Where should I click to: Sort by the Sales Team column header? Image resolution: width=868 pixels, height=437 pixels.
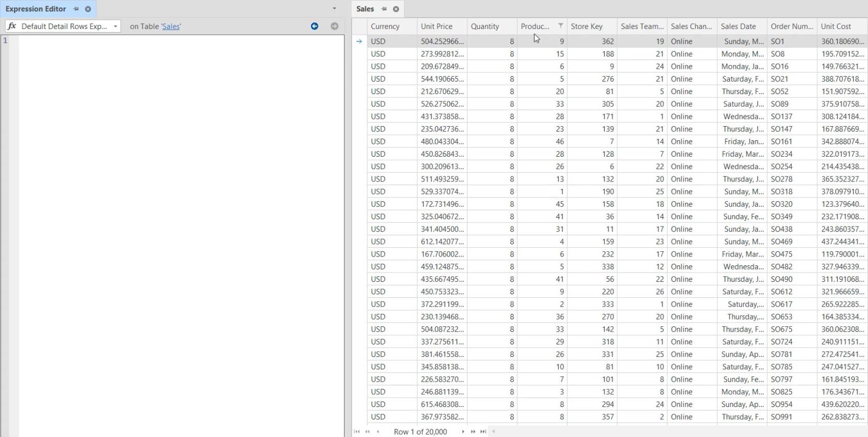pyautogui.click(x=642, y=26)
